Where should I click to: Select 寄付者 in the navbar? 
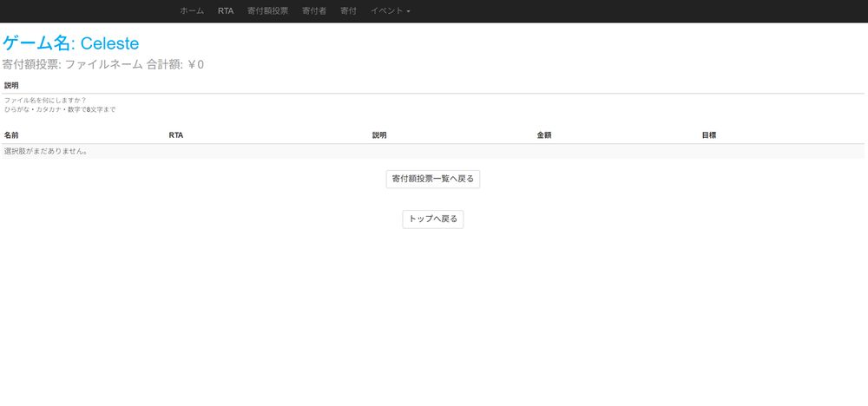(314, 11)
